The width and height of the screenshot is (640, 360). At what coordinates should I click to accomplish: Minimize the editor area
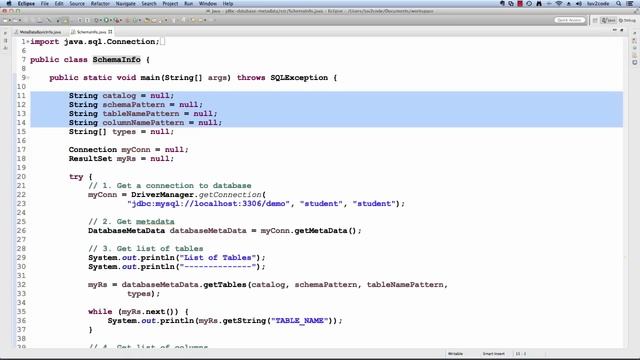click(615, 30)
